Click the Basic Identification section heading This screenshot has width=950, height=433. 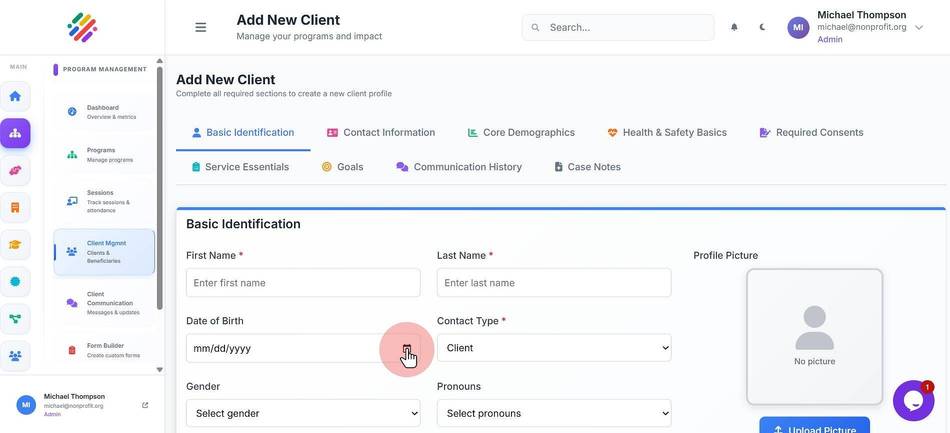point(243,224)
